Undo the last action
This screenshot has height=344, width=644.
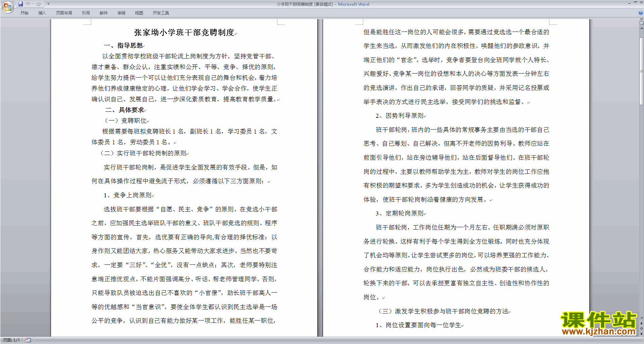coord(28,4)
